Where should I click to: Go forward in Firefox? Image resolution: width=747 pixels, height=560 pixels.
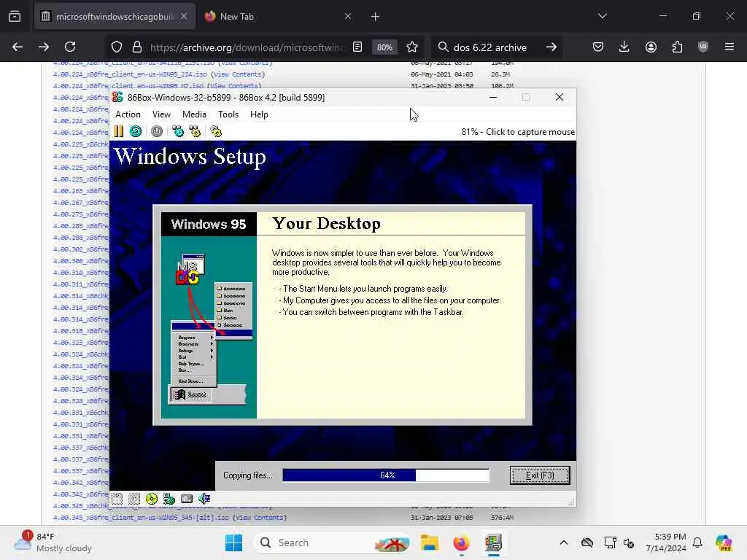44,47
